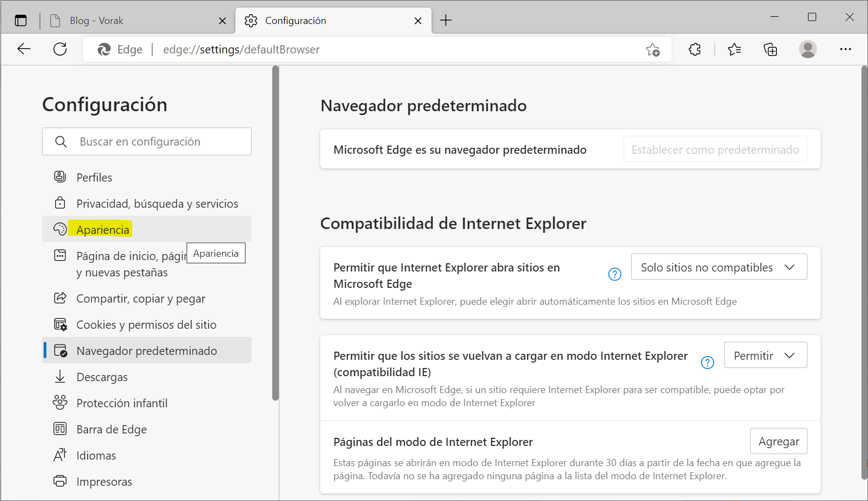This screenshot has height=501, width=868.
Task: Add page to favorites star icon
Action: (x=653, y=50)
